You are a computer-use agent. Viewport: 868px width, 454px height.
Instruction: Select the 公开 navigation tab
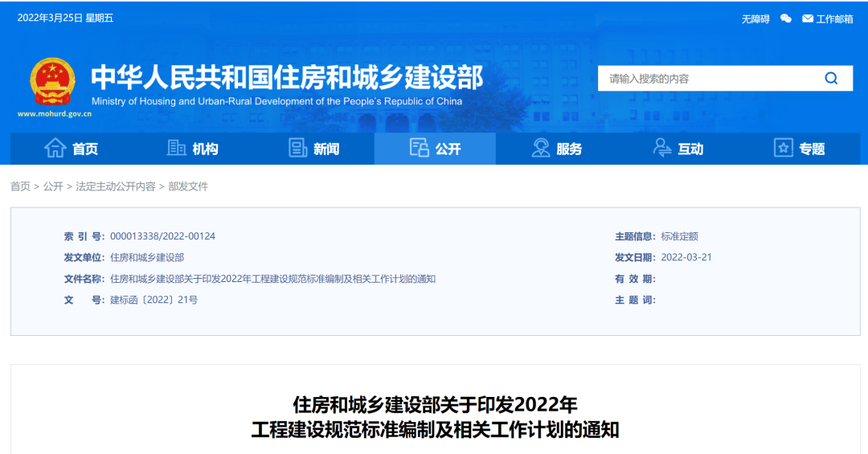click(x=435, y=149)
